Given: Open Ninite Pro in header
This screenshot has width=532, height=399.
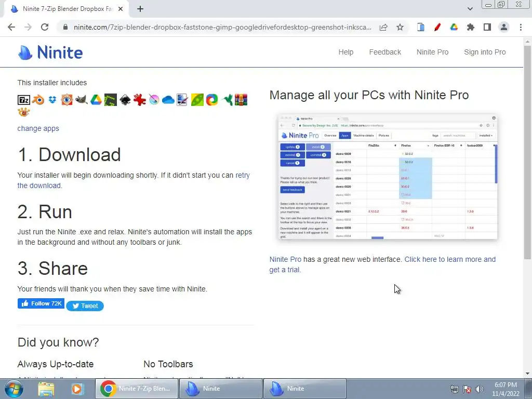Looking at the screenshot, I should (x=432, y=52).
